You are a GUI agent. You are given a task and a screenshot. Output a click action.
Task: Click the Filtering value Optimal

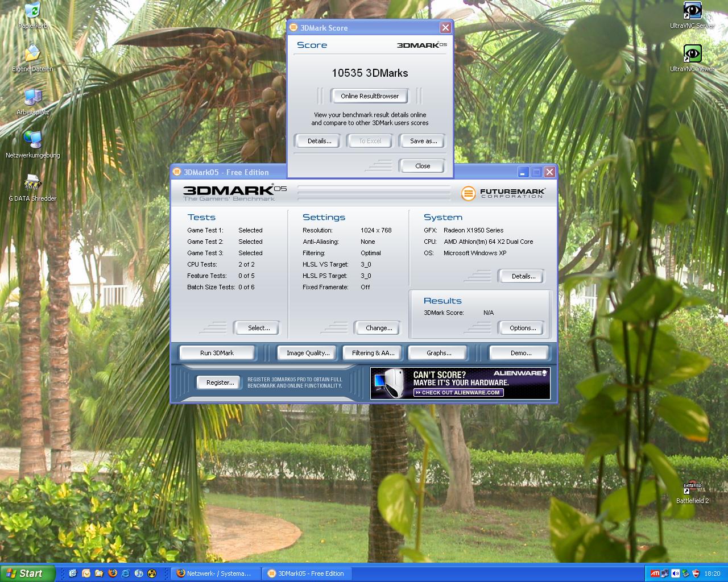[x=370, y=253]
